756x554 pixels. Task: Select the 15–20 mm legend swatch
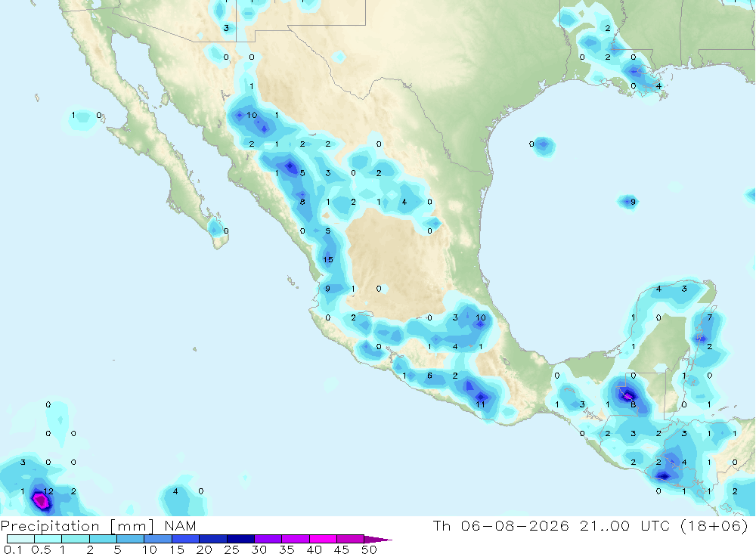[x=186, y=539]
